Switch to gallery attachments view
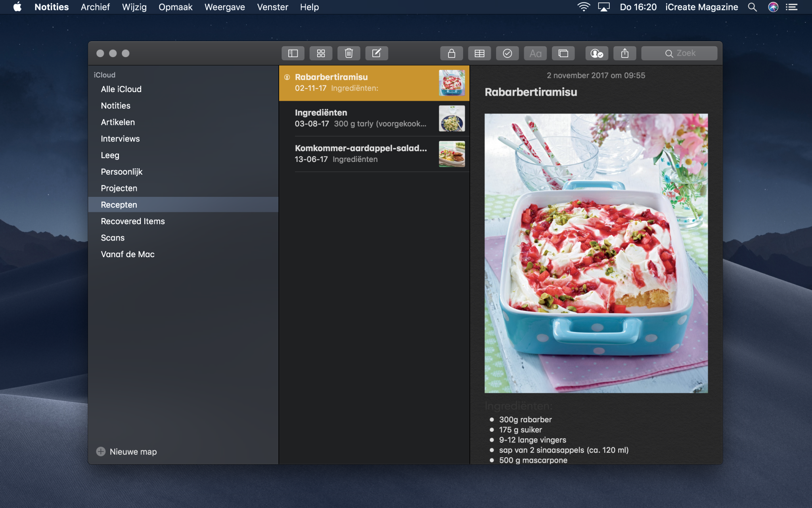Screen dimensions: 812x508 click(x=321, y=53)
